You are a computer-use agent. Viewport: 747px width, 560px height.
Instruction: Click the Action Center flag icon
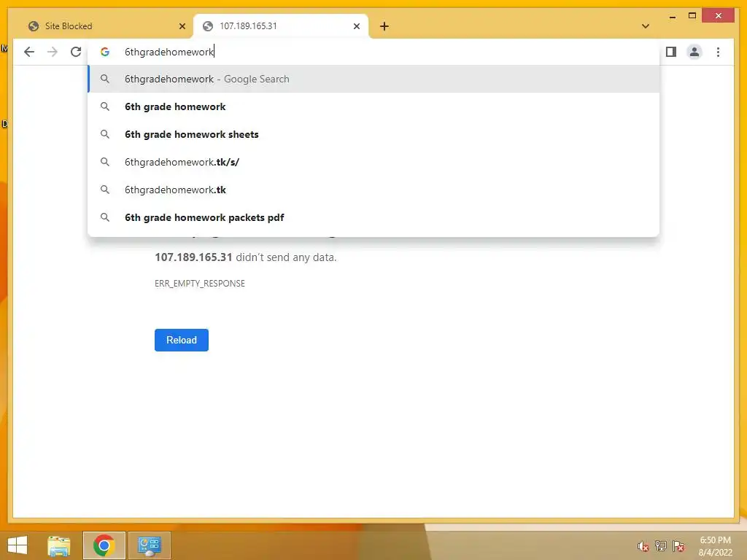[x=678, y=545]
